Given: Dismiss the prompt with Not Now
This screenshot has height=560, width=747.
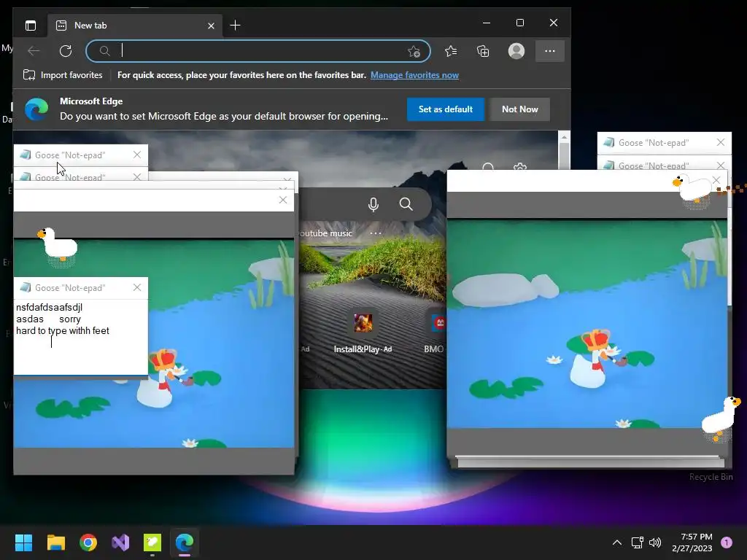Looking at the screenshot, I should tap(519, 109).
